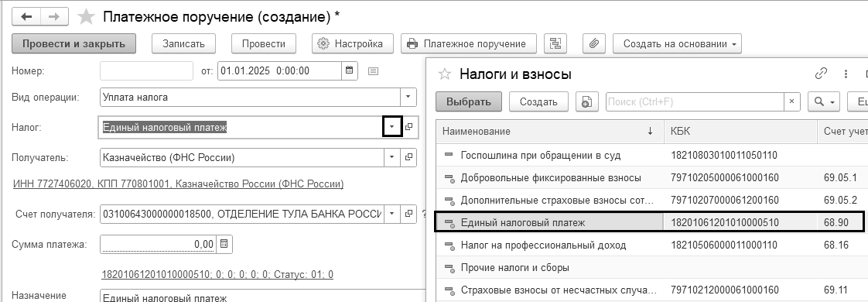Sort by Наименование column header
This screenshot has width=868, height=302.
click(x=550, y=132)
